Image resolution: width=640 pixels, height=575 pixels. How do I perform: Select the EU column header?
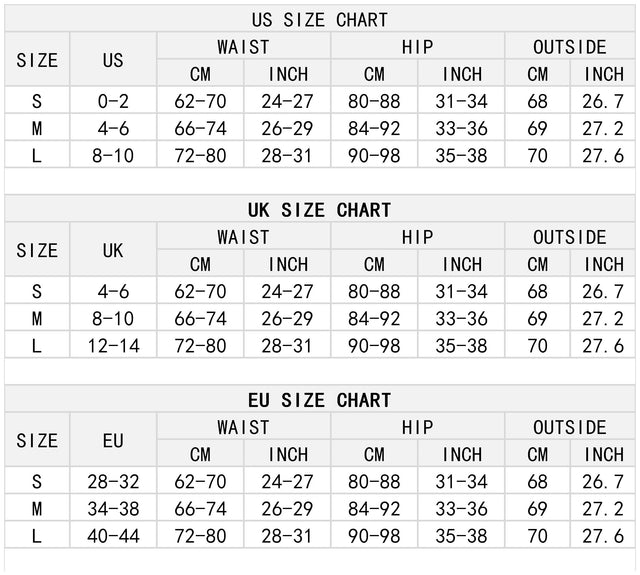coord(113,440)
